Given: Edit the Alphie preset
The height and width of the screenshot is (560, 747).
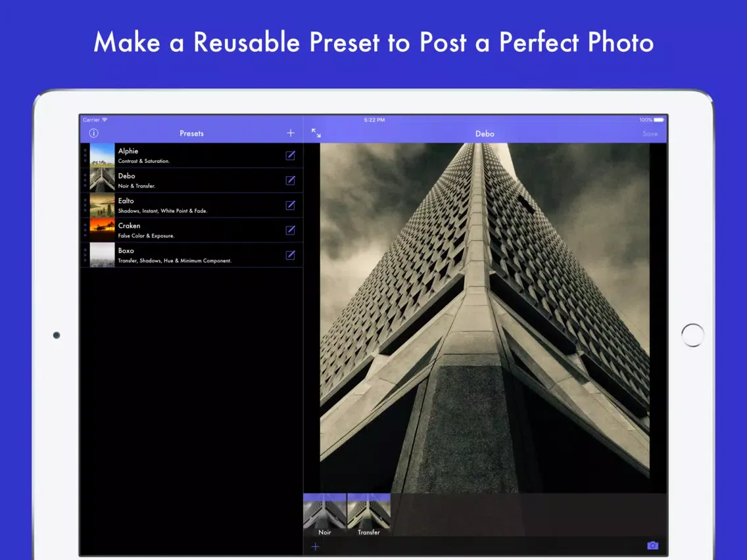Looking at the screenshot, I should pyautogui.click(x=290, y=155).
